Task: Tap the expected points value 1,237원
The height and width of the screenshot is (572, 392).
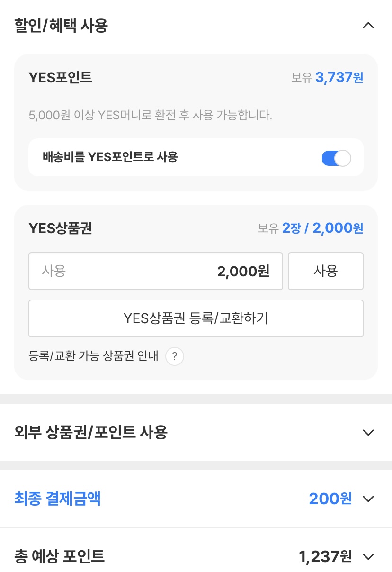Action: click(325, 556)
